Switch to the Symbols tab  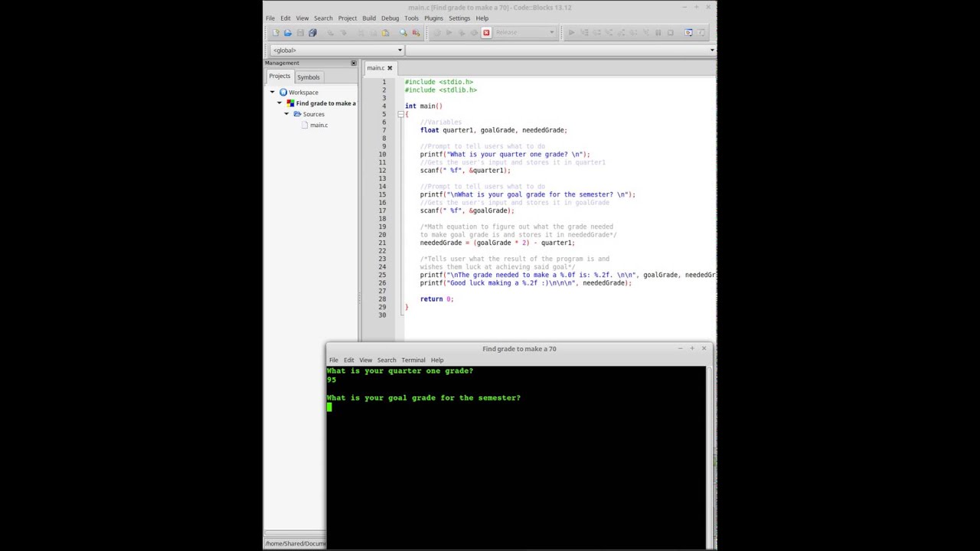(x=309, y=77)
